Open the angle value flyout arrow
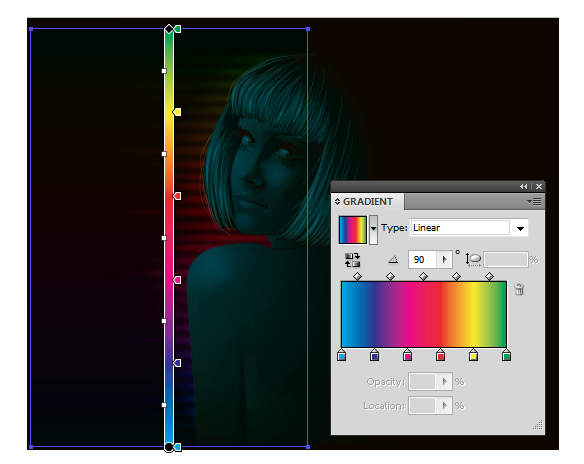The image size is (584, 464). tap(444, 260)
